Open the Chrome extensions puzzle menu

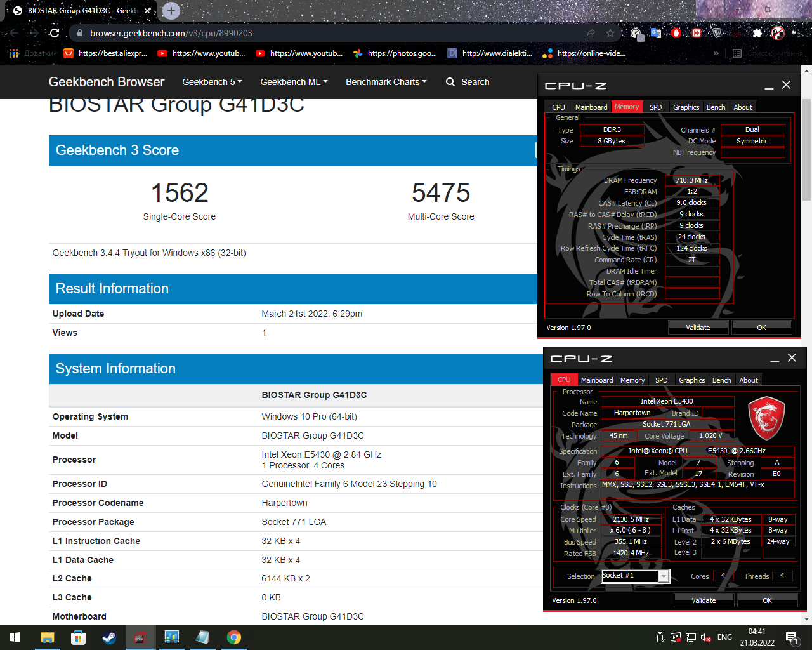[x=757, y=33]
